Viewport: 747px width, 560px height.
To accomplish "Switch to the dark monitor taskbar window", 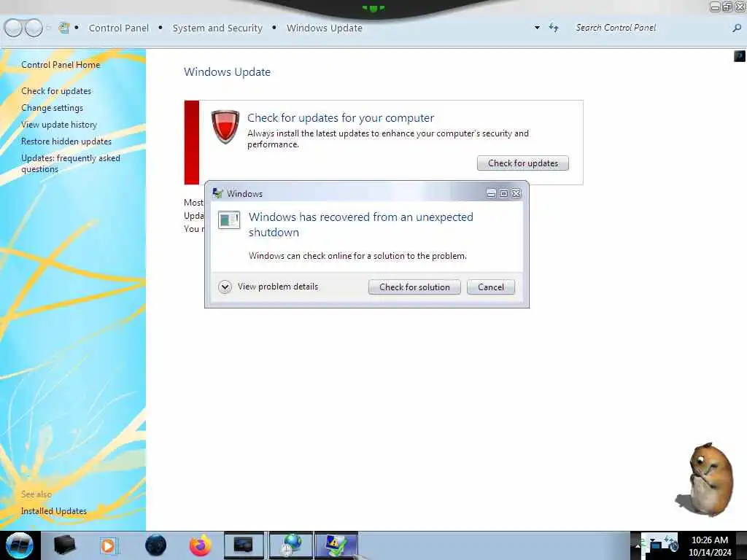I will point(244,545).
